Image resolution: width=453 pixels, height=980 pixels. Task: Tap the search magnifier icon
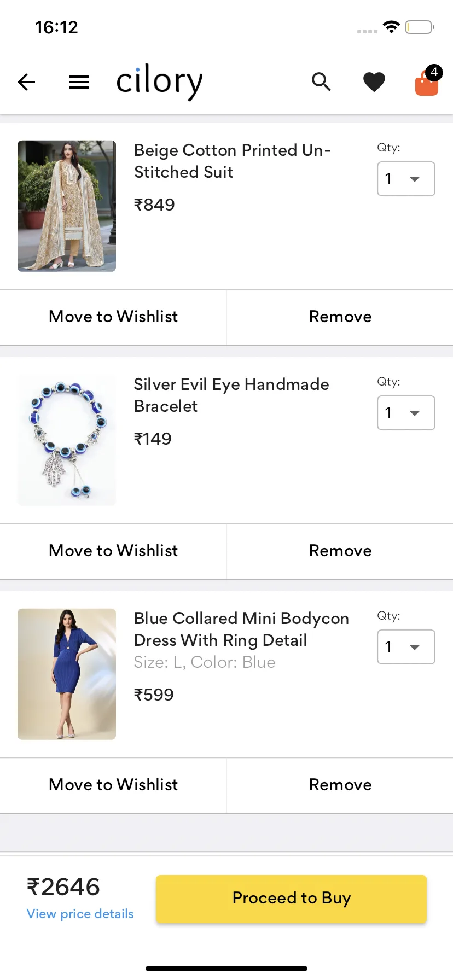pos(321,82)
